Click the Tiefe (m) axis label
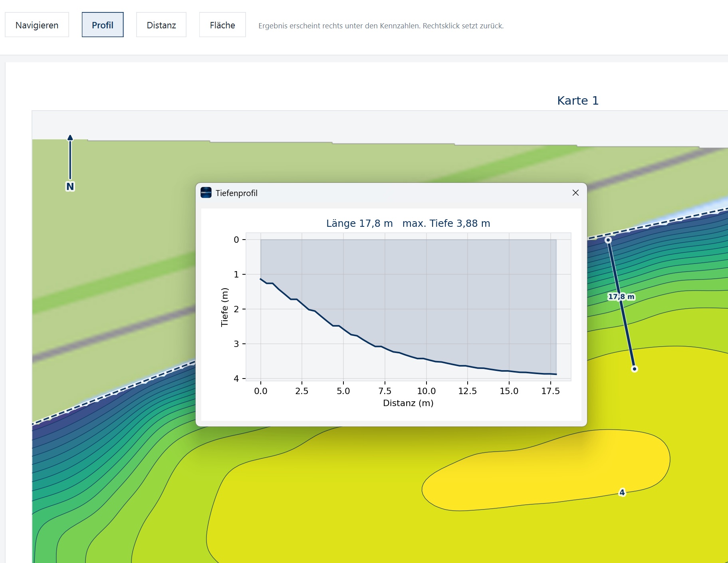The image size is (728, 563). [224, 307]
